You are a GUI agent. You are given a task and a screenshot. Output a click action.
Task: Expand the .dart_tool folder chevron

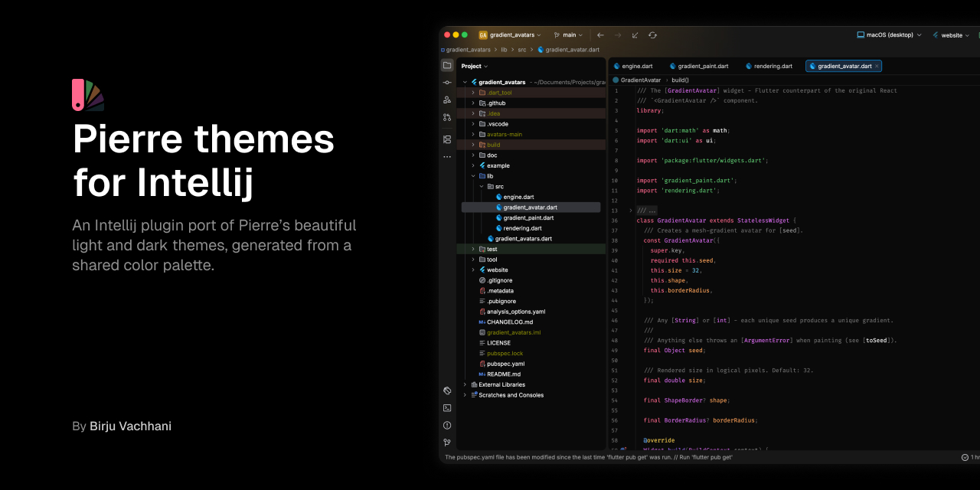pos(473,93)
